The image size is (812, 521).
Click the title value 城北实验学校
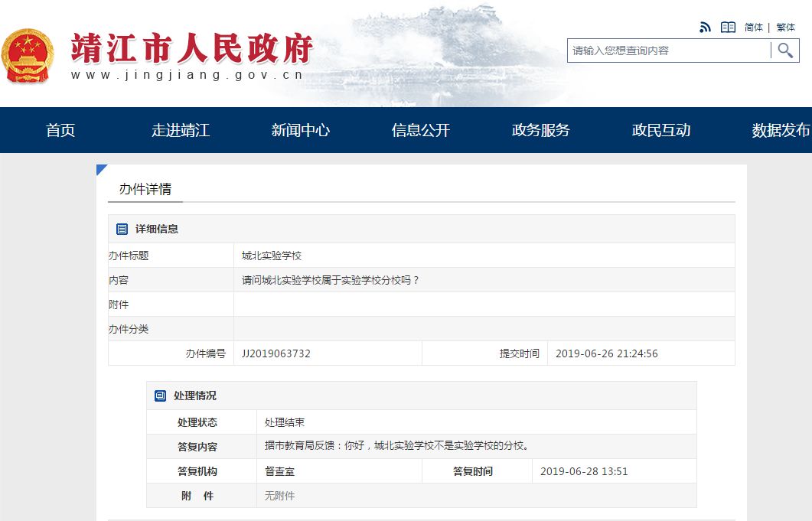click(272, 256)
